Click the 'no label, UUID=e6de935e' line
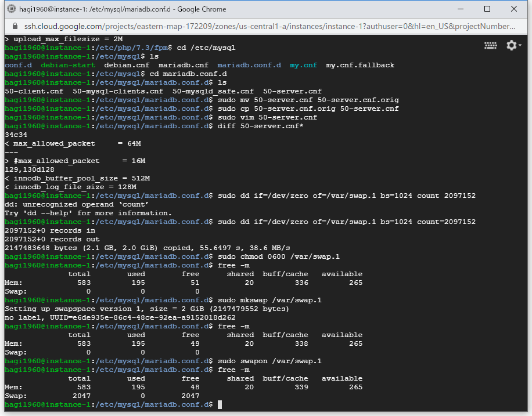Viewport: 532px width, 416px height. [120, 318]
